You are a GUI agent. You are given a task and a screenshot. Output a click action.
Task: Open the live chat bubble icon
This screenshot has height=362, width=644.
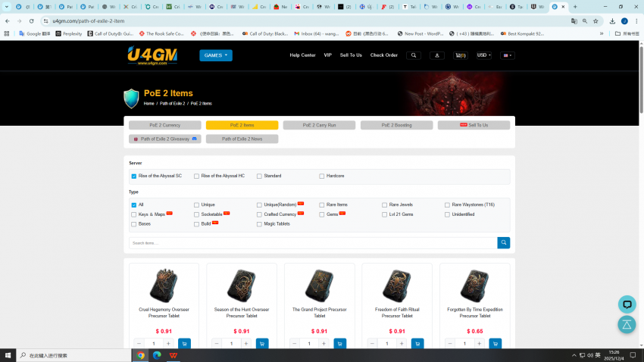[627, 304]
